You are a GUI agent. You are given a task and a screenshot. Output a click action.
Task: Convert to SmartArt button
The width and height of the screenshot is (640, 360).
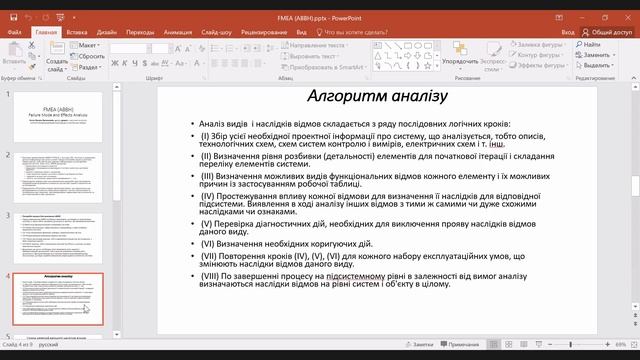pyautogui.click(x=324, y=67)
